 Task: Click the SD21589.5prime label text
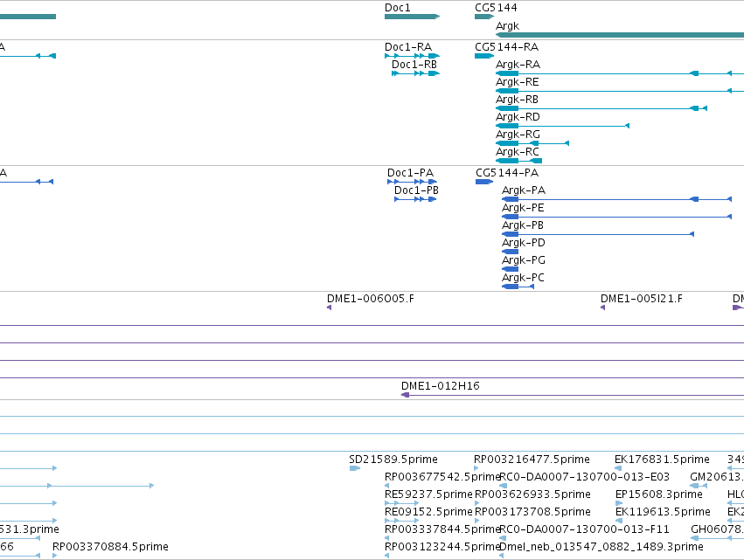click(393, 460)
